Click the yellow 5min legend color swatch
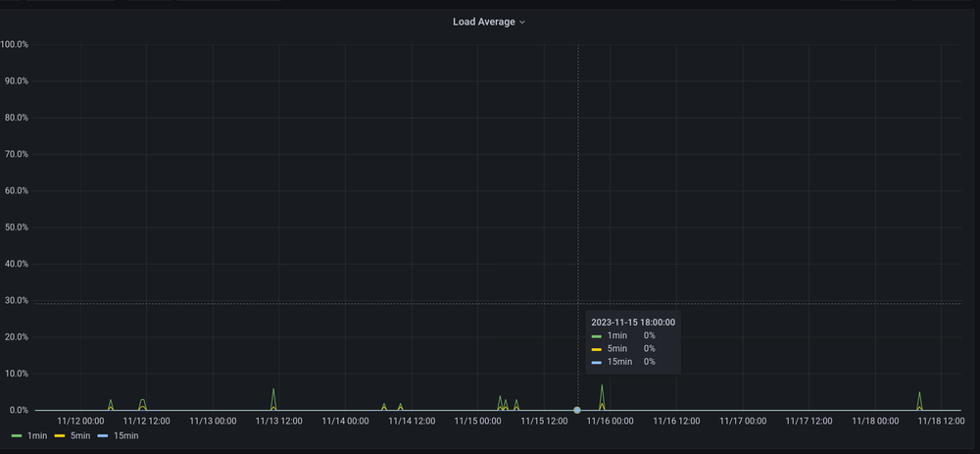980x454 pixels. (x=60, y=436)
